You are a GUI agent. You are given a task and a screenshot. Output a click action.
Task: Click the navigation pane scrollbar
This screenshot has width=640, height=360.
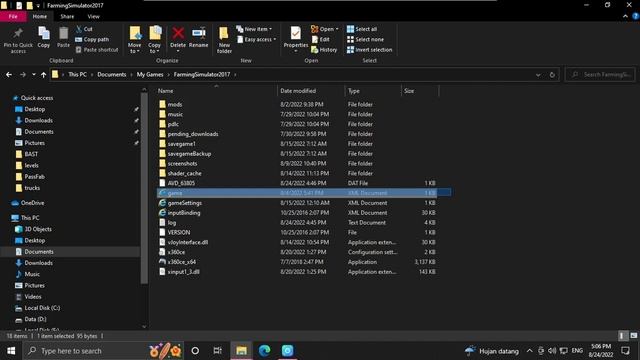(x=144, y=188)
